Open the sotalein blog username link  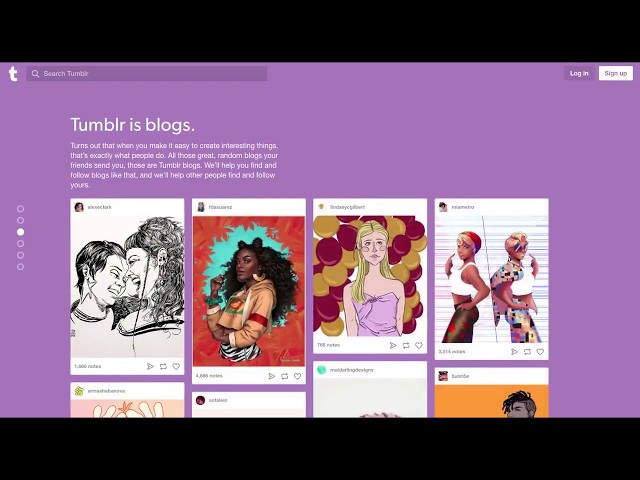coord(218,400)
